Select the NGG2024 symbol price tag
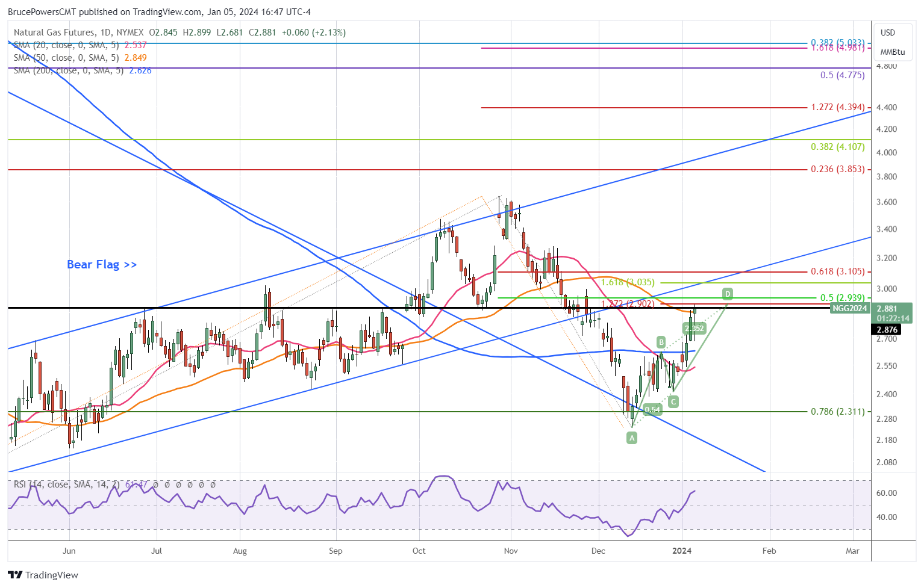The width and height of the screenshot is (924, 588). (x=849, y=308)
